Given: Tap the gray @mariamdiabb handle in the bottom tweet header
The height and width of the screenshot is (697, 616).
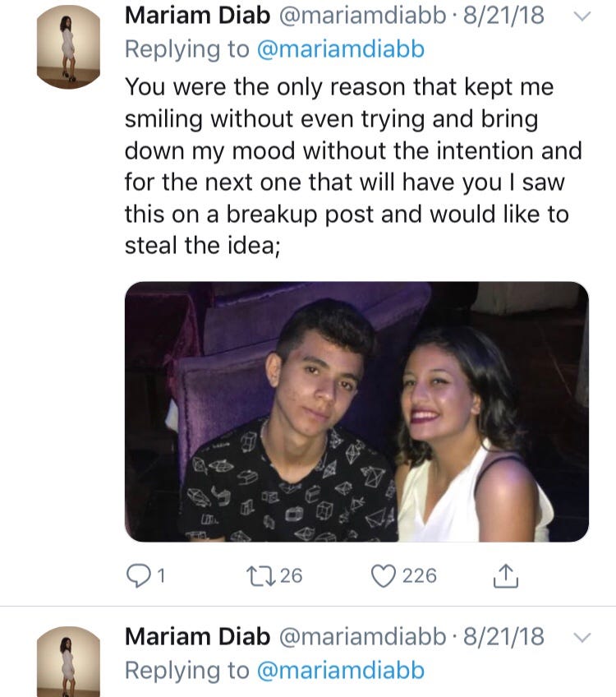Looking at the screenshot, I should point(362,636).
